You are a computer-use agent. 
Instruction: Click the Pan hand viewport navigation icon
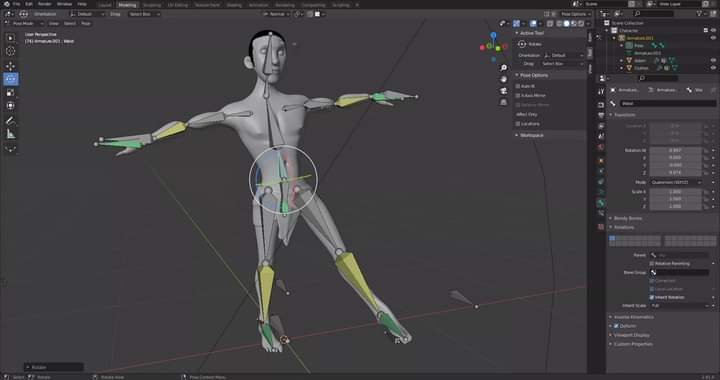point(504,79)
